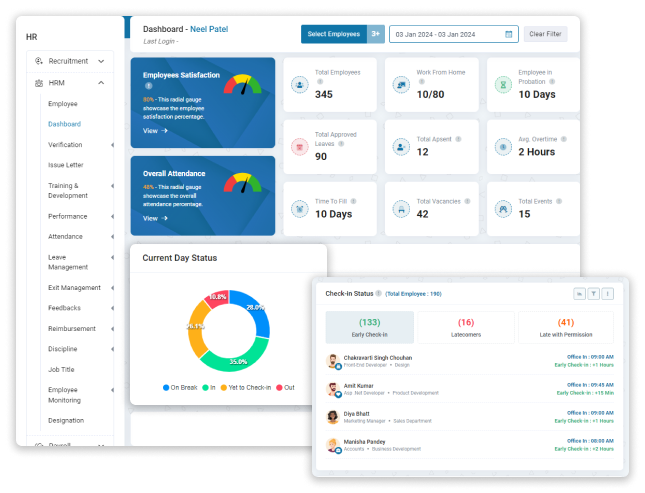Click the Time To Fill clock icon
The width and height of the screenshot is (645, 493).
click(x=299, y=208)
